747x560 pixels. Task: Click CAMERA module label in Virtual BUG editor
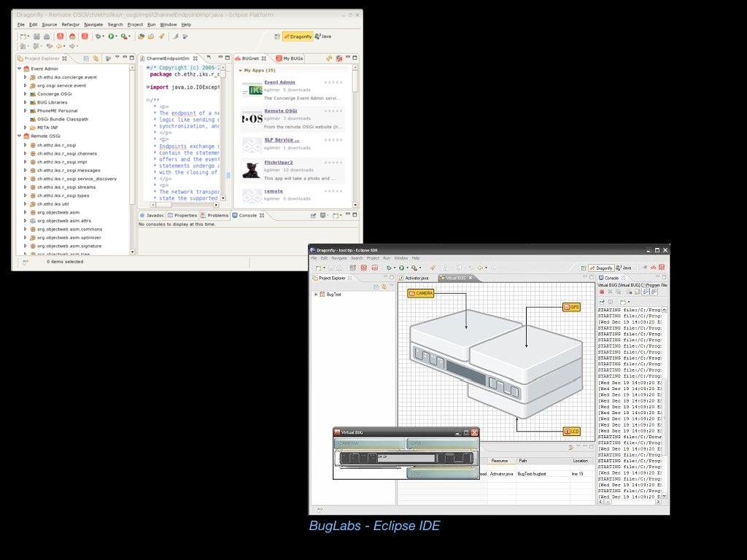[x=421, y=293]
